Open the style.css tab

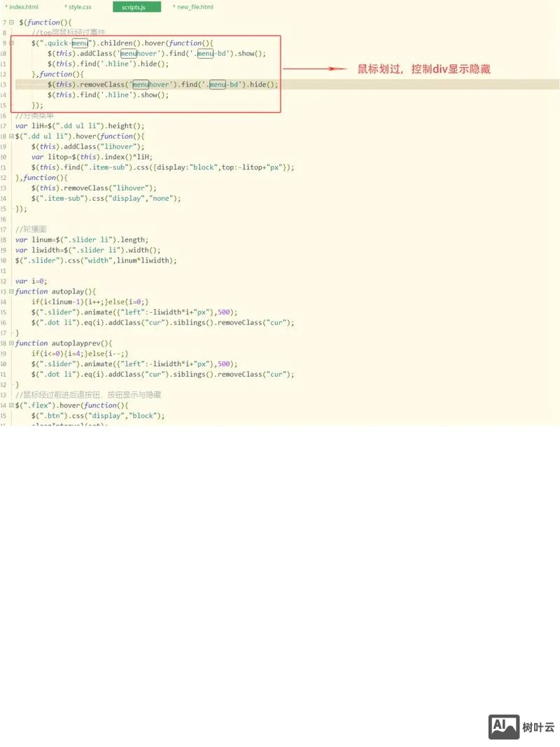click(x=78, y=7)
